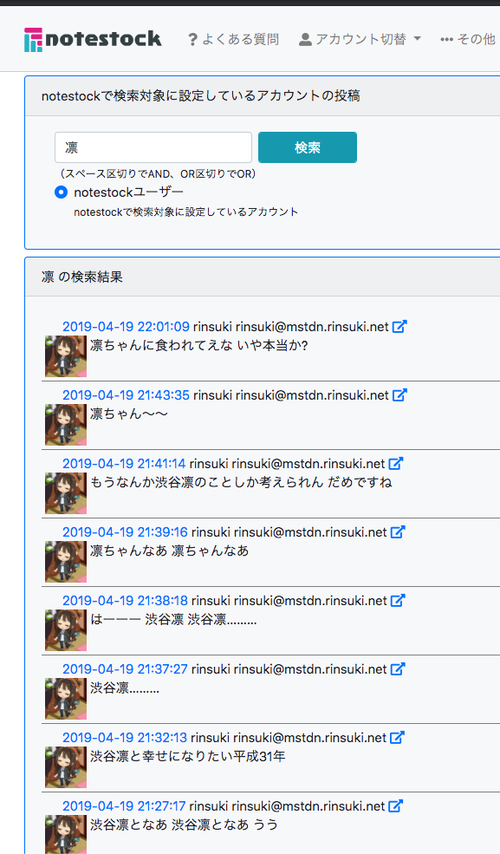Click avatar of 凛ちゃん〜〜 post
The height and width of the screenshot is (854, 500).
click(65, 425)
